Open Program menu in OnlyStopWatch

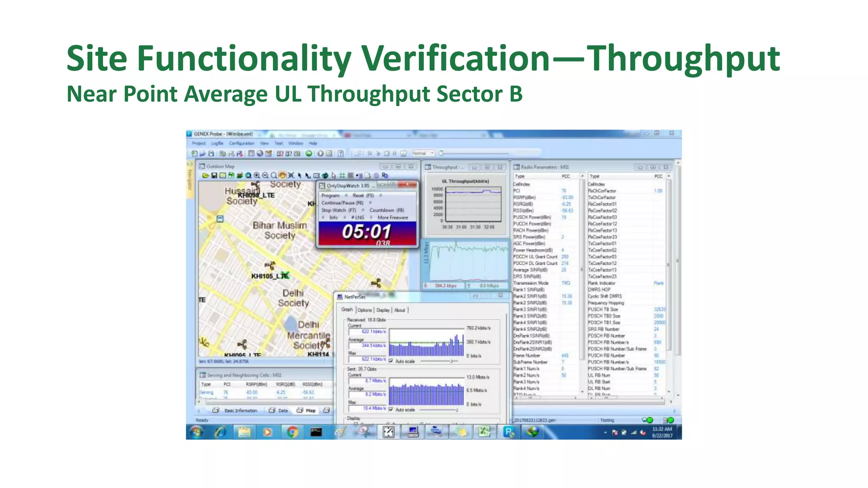[x=330, y=196]
